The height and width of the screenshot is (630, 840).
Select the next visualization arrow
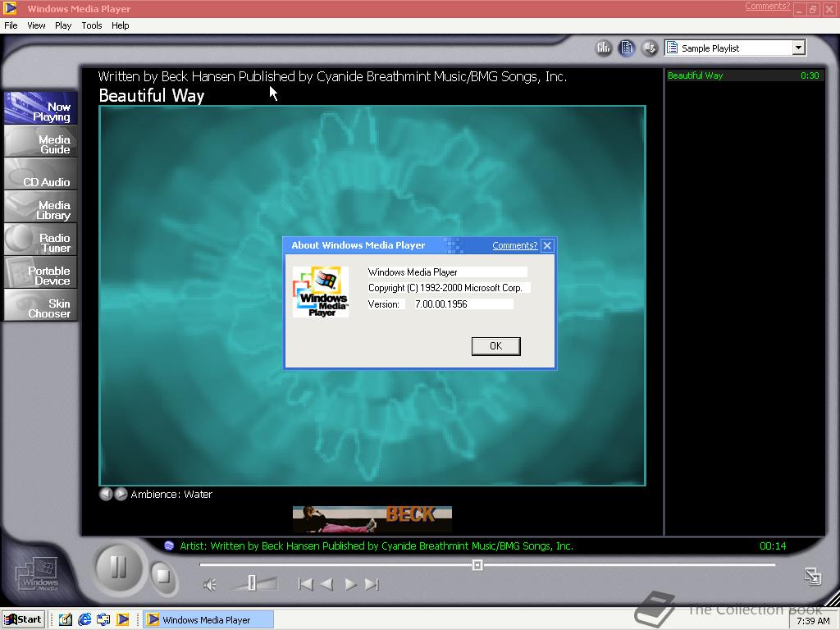point(121,494)
